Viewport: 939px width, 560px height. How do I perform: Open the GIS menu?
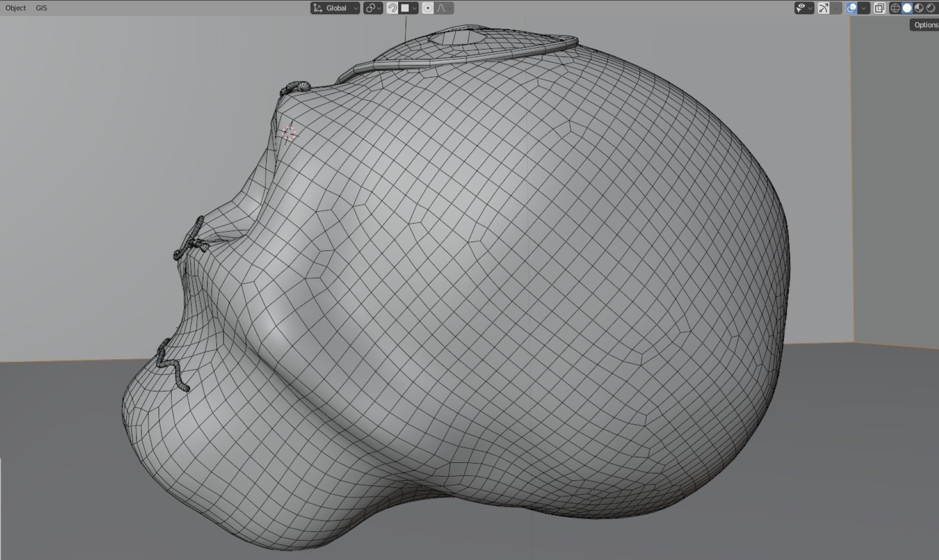[42, 8]
